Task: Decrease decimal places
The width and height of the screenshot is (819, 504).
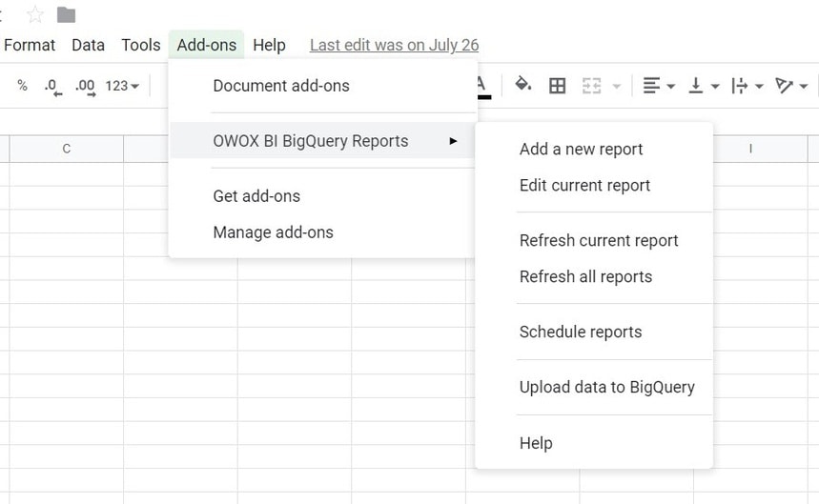Action: 52,87
